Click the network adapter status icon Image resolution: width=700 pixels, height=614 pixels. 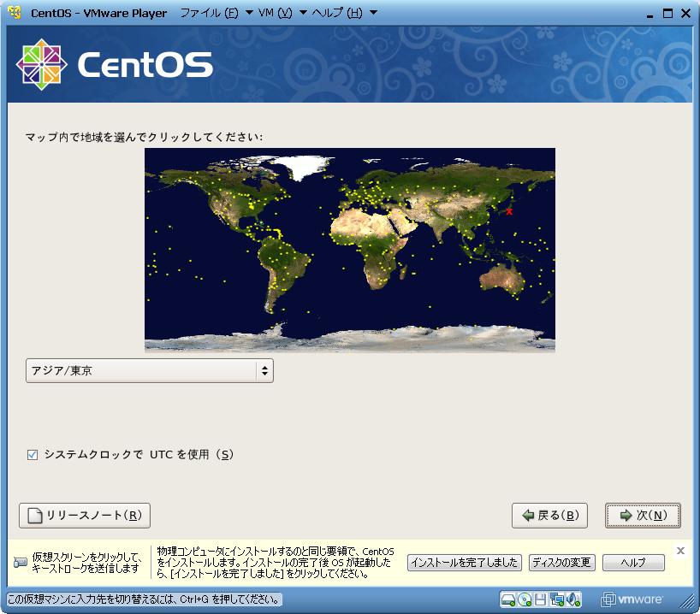pyautogui.click(x=557, y=599)
